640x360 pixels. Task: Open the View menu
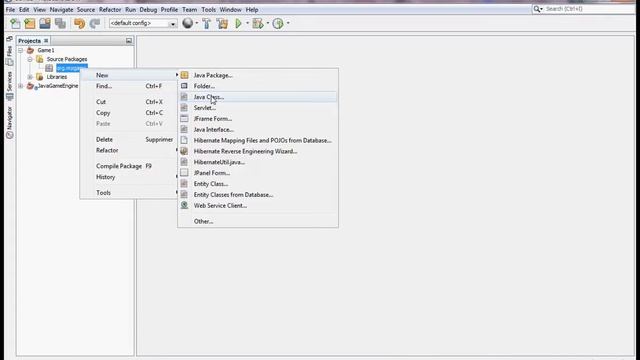click(x=40, y=9)
